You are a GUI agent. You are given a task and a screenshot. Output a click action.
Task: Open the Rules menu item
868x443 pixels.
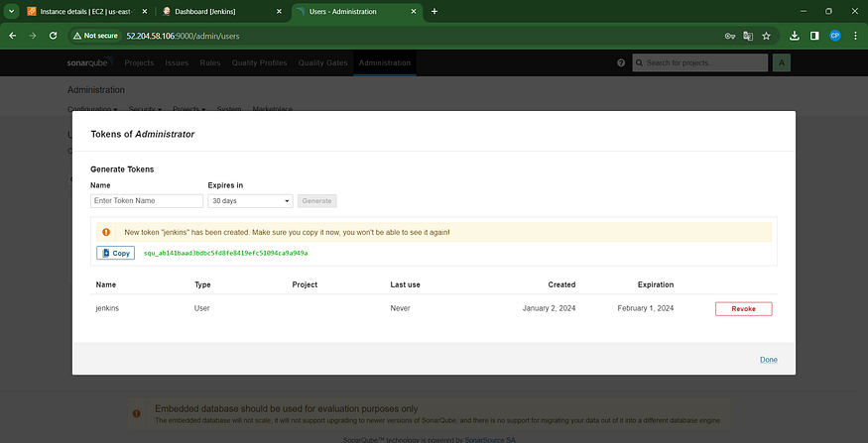tap(209, 63)
